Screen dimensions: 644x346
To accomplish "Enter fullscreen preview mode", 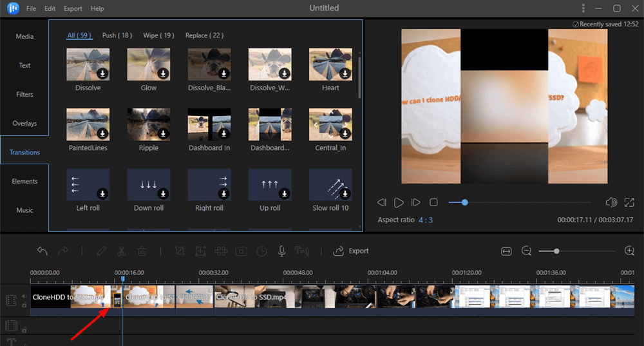I will tap(629, 202).
